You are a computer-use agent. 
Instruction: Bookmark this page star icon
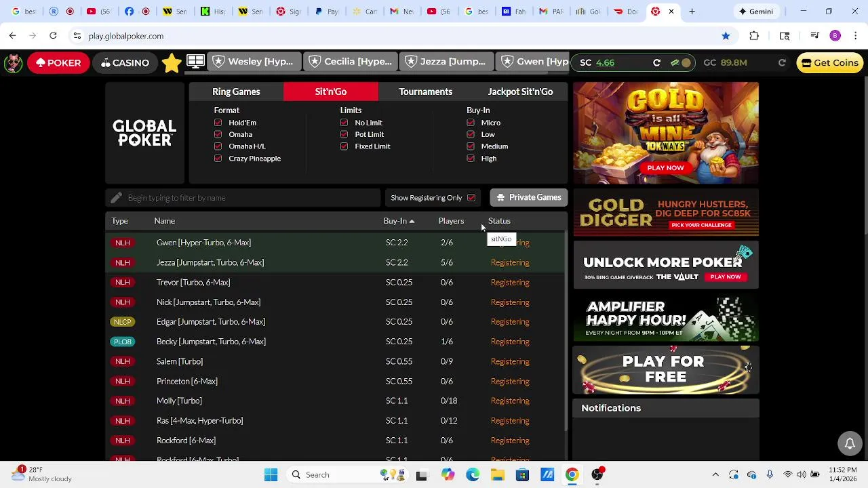726,36
